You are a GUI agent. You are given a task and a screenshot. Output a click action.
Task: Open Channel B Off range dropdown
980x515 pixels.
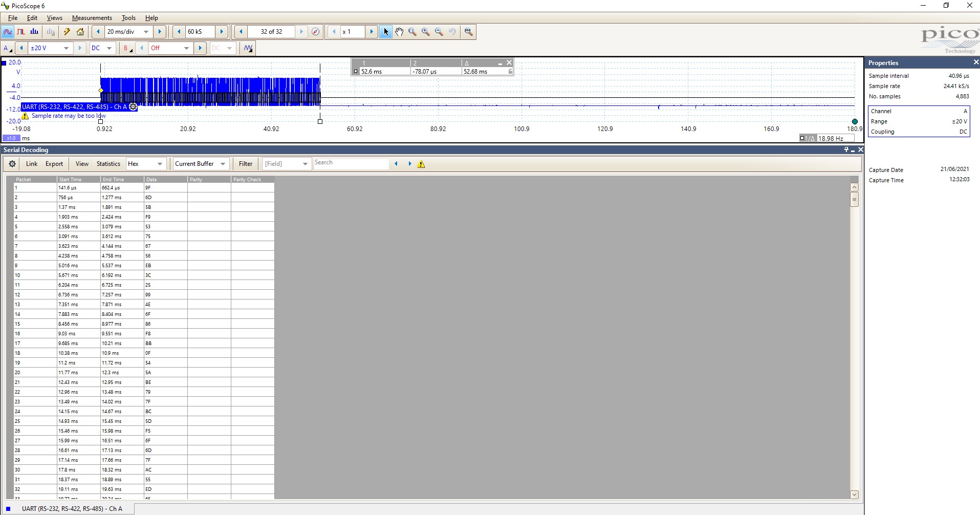coord(186,48)
